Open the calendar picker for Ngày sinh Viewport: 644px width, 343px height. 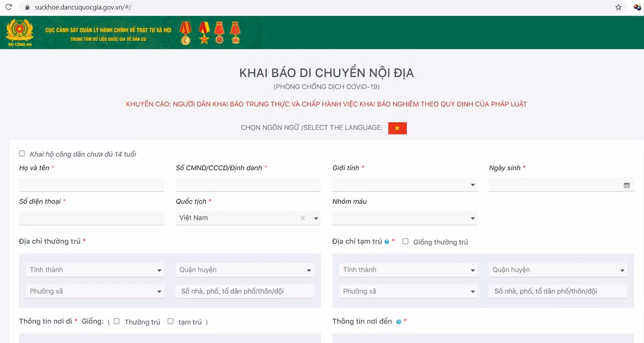[x=626, y=184]
